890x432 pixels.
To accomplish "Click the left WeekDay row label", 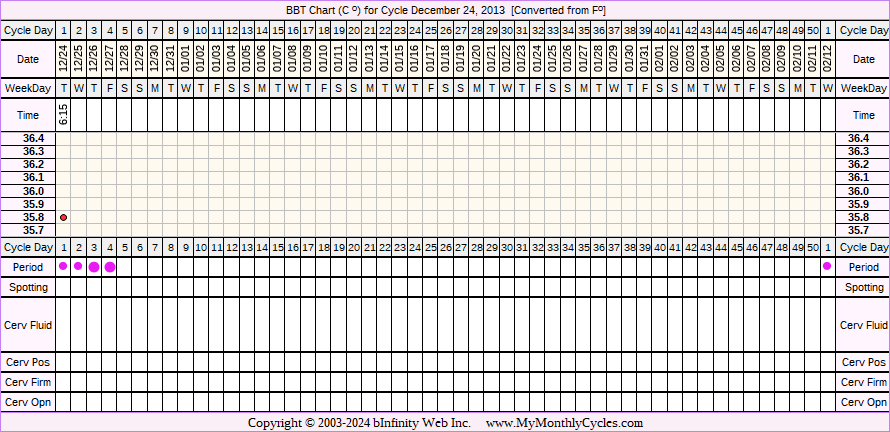I will (x=28, y=89).
